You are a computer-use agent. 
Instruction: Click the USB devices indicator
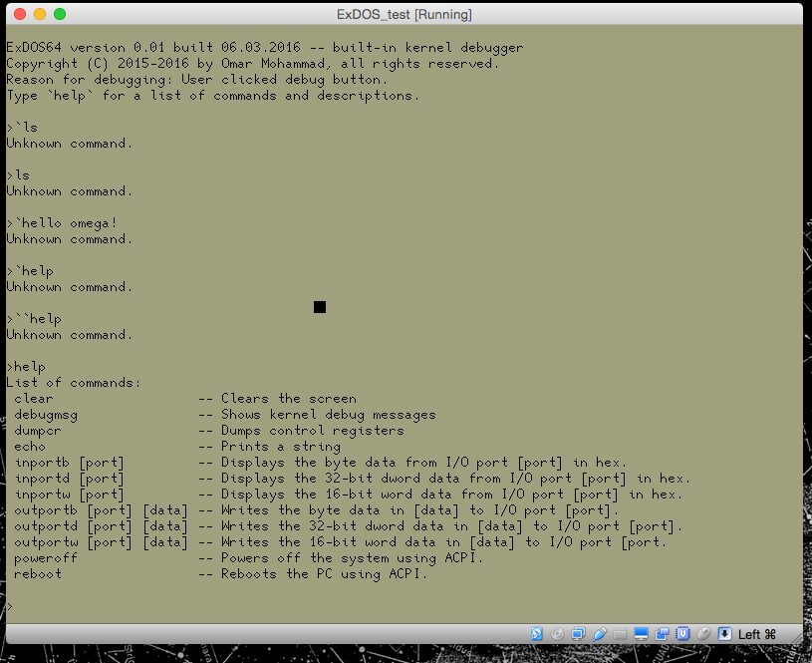click(599, 633)
